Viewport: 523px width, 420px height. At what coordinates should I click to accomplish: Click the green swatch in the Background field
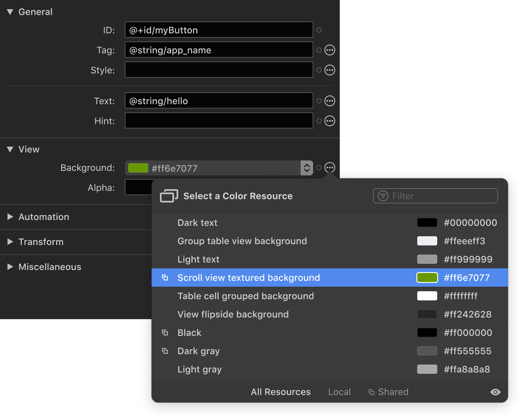(138, 167)
